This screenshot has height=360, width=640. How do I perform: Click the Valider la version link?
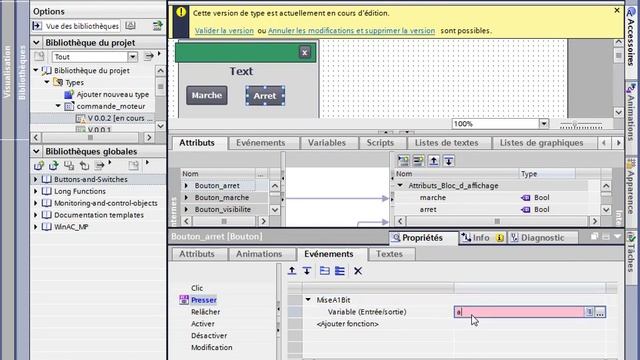(224, 31)
